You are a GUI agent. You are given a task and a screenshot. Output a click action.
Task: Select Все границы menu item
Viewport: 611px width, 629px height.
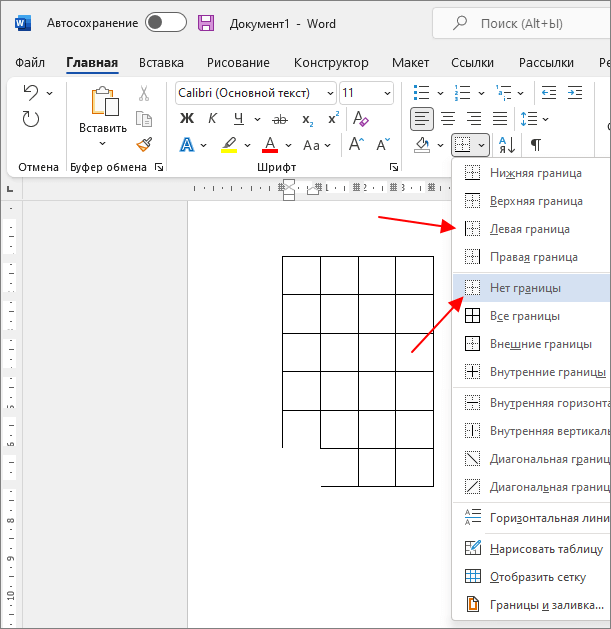point(531,316)
